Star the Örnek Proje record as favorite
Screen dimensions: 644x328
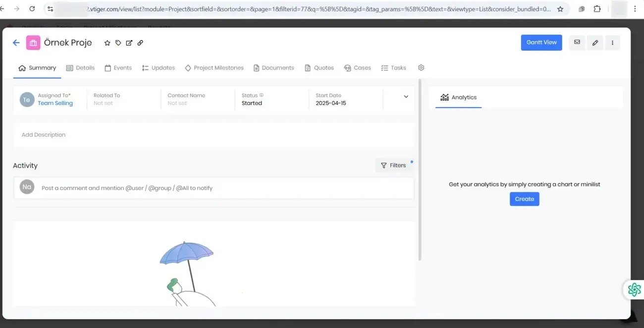(x=107, y=43)
